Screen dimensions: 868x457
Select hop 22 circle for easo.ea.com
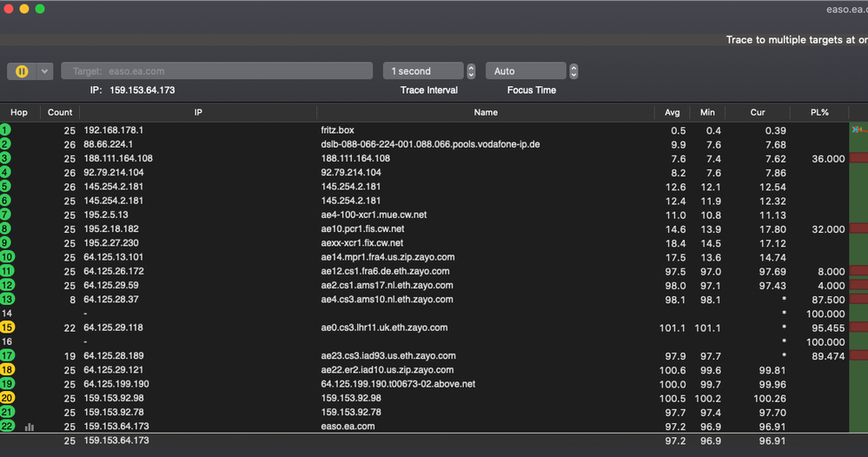coord(7,426)
